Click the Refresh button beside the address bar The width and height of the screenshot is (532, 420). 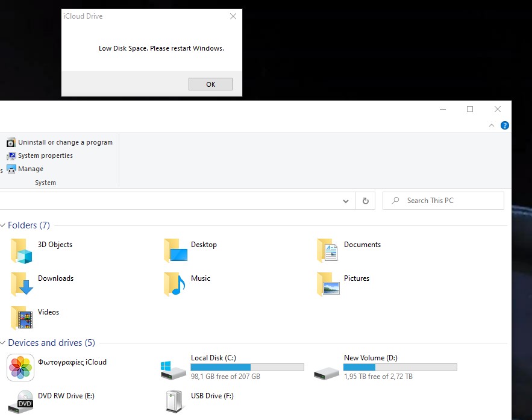point(365,201)
